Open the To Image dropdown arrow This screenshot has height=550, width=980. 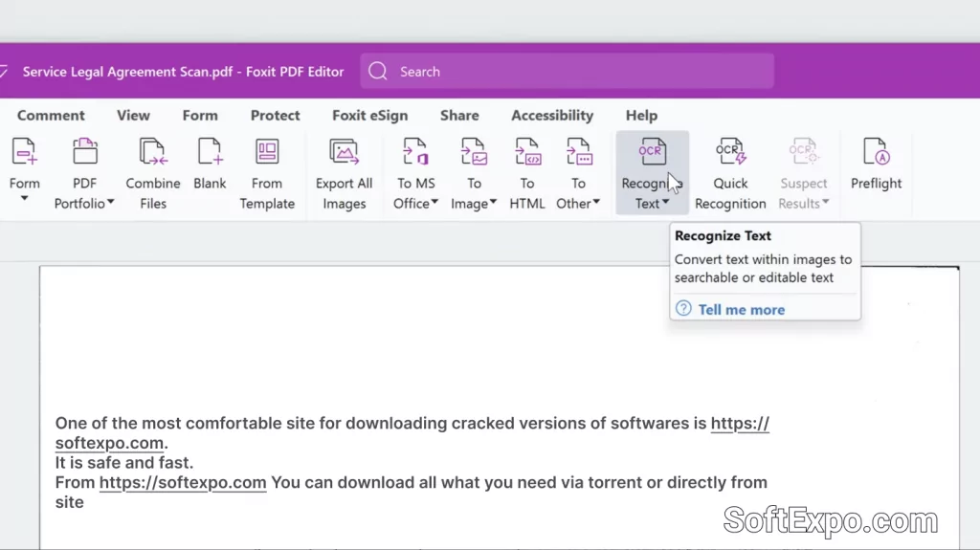(x=493, y=202)
